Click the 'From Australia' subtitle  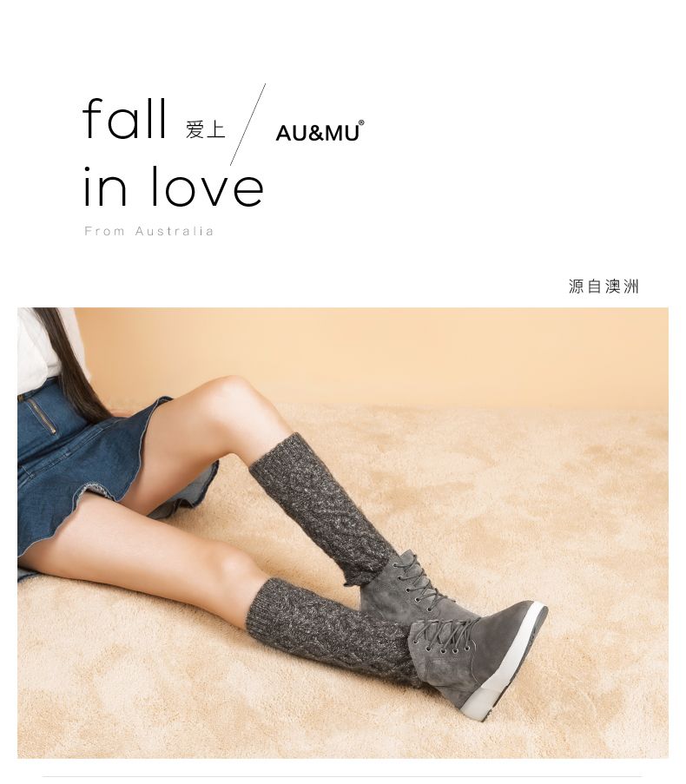149,231
